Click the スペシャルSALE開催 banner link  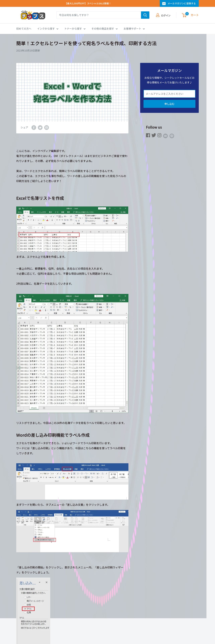(88, 4)
